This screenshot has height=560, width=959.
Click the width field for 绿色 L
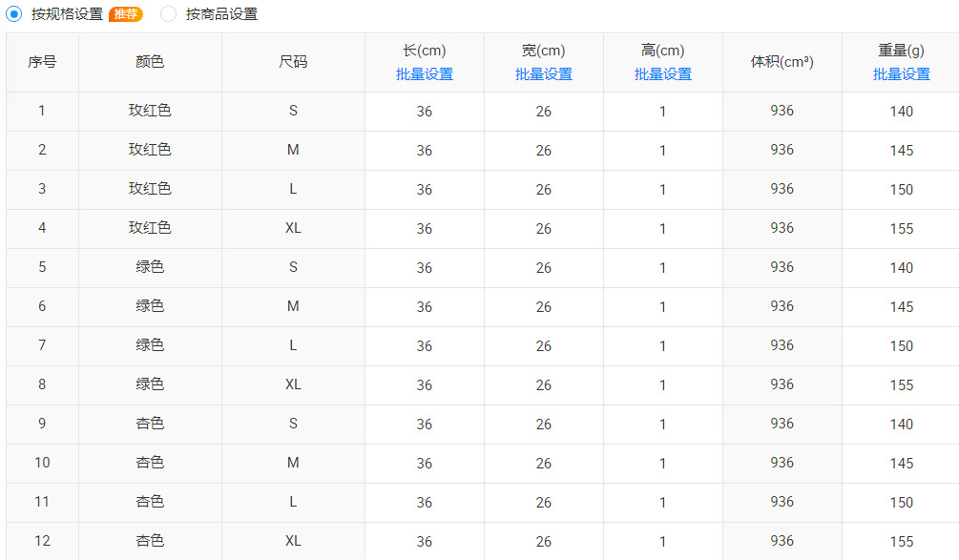point(544,346)
